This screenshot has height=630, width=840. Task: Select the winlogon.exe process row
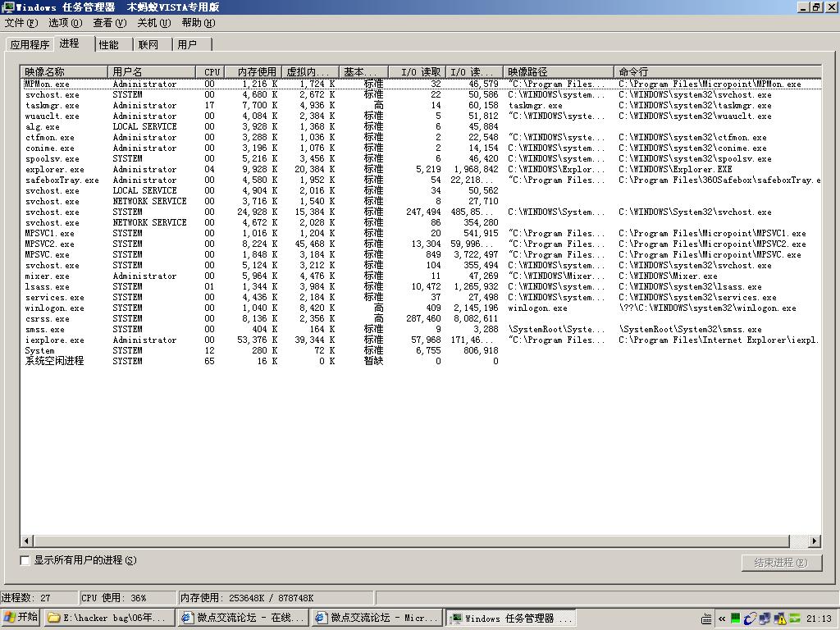click(x=421, y=308)
